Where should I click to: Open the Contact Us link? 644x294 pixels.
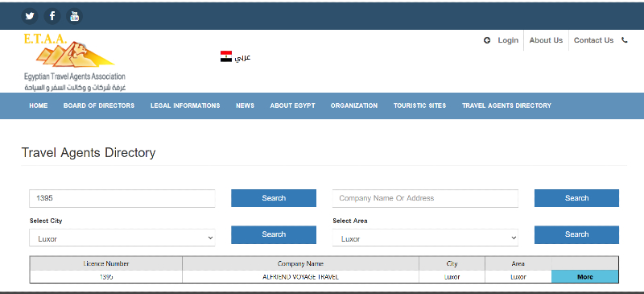[593, 40]
